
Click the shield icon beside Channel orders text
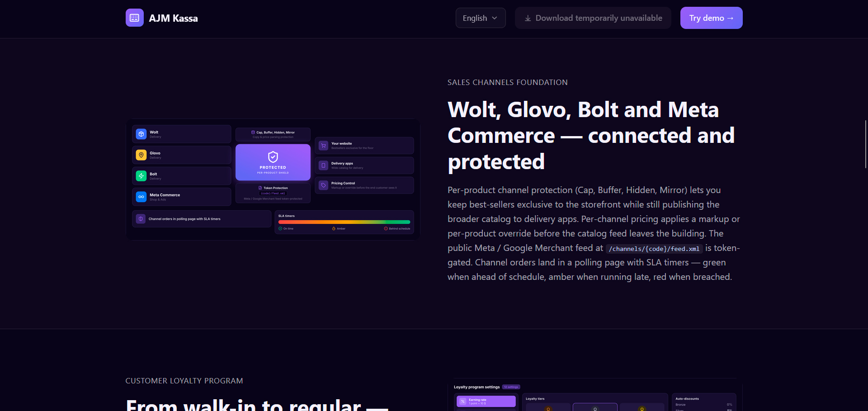tap(141, 219)
